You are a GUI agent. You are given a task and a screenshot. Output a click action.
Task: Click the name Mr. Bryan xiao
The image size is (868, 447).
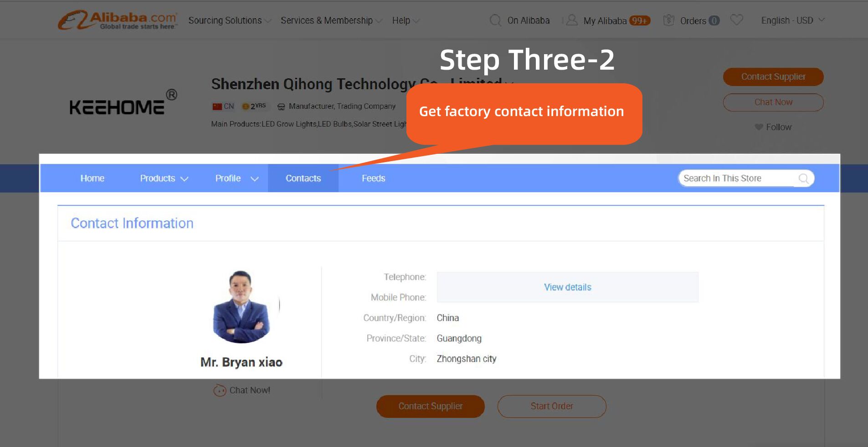(x=241, y=362)
